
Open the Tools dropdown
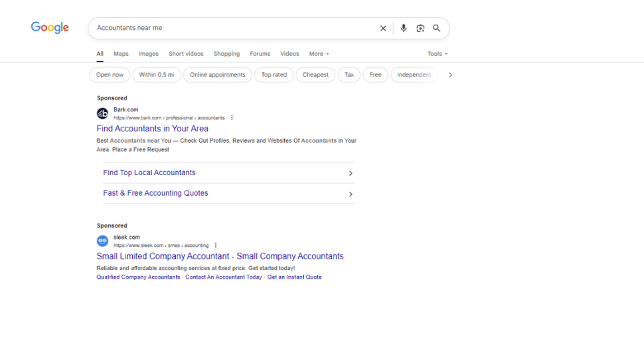438,54
